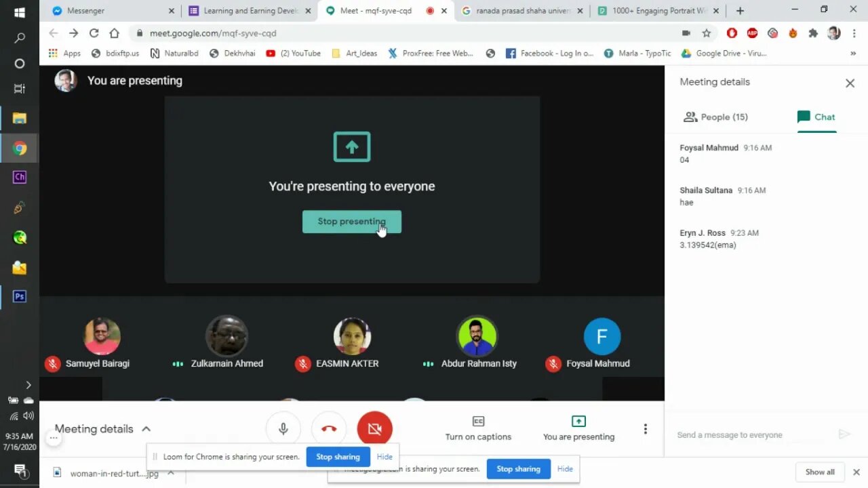This screenshot has height=488, width=868.
Task: Click the You are presenting control
Action: 578,428
